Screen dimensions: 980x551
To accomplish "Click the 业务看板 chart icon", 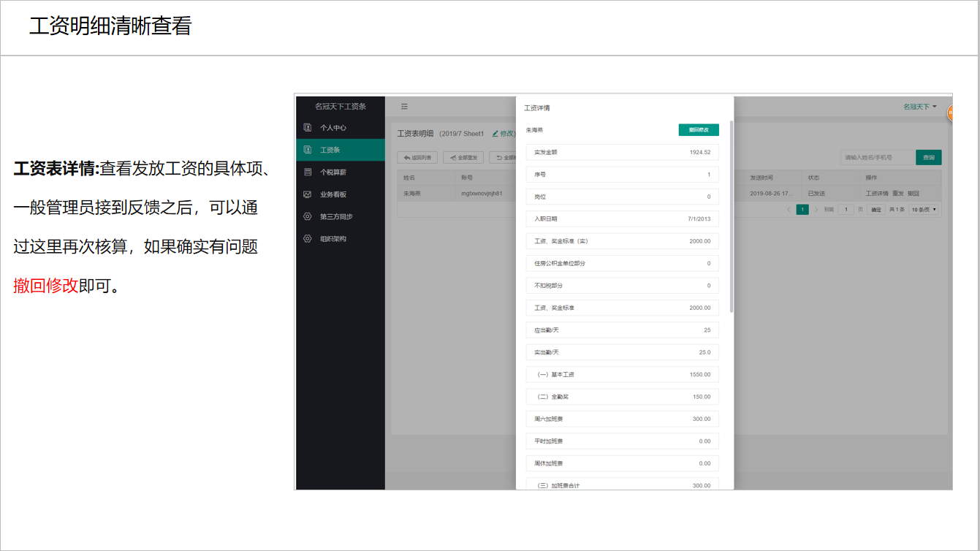I will click(x=308, y=194).
